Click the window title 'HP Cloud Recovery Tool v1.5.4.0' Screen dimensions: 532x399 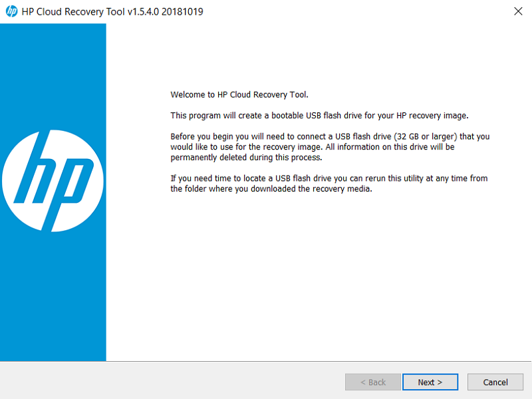pyautogui.click(x=112, y=11)
